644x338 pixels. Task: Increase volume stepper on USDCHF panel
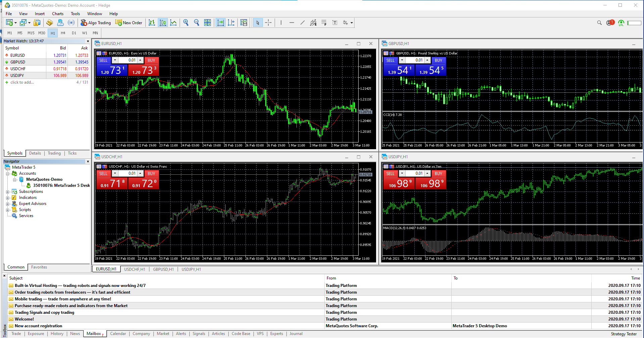[140, 173]
